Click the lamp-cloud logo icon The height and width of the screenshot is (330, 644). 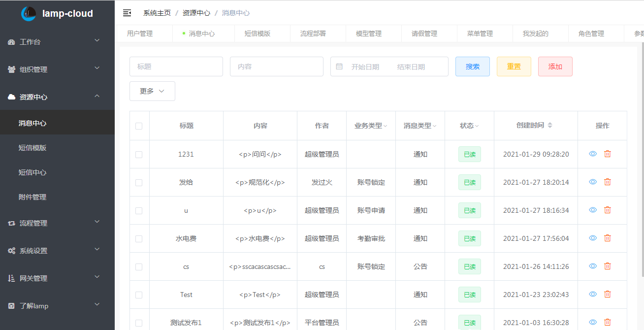(29, 13)
